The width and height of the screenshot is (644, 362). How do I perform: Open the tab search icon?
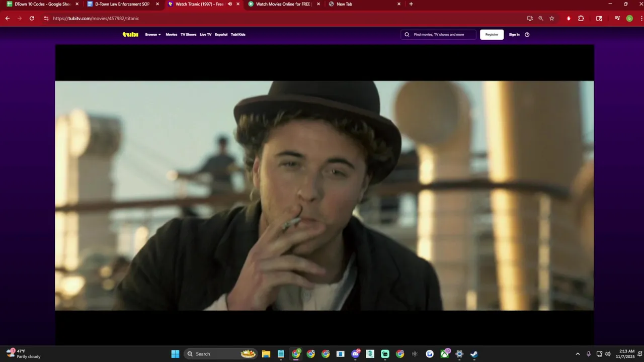[x=599, y=18]
